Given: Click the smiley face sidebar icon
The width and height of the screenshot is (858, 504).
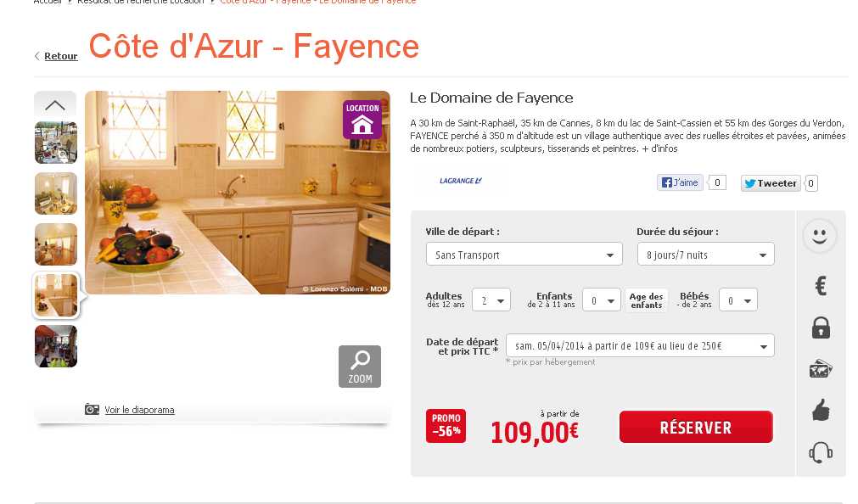Looking at the screenshot, I should click(x=819, y=236).
